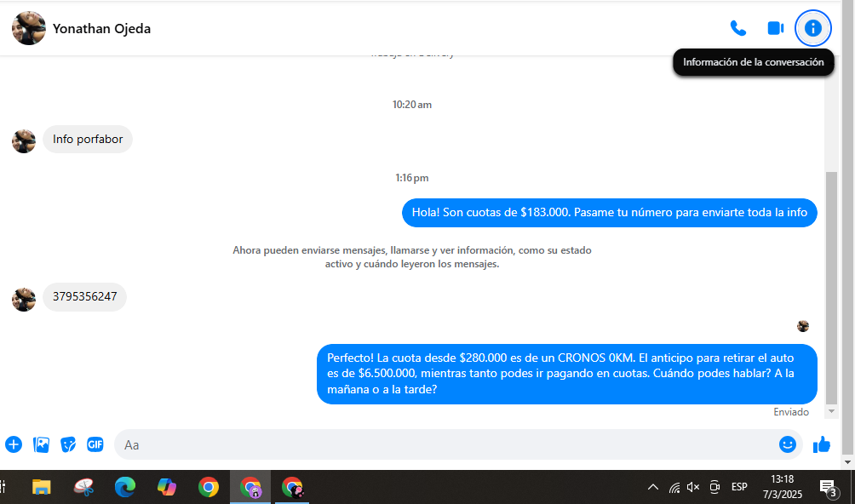Select the 'Info porfabor' message bubble
Image resolution: width=855 pixels, height=504 pixels.
point(88,139)
